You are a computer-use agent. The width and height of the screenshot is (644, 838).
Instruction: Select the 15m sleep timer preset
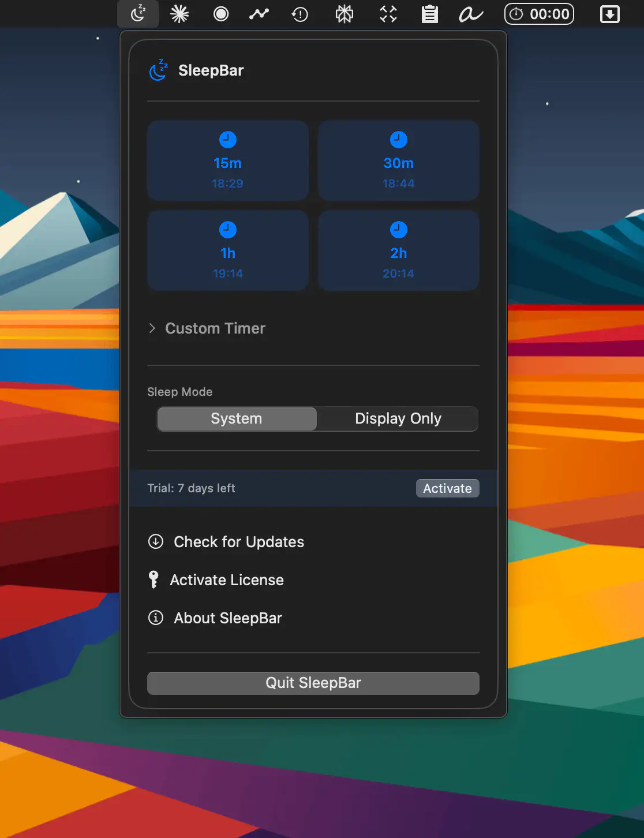tap(227, 160)
